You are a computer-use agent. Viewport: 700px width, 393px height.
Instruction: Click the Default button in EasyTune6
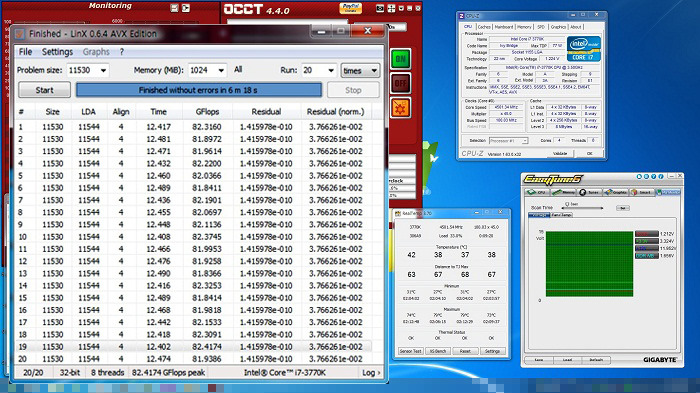coord(596,360)
